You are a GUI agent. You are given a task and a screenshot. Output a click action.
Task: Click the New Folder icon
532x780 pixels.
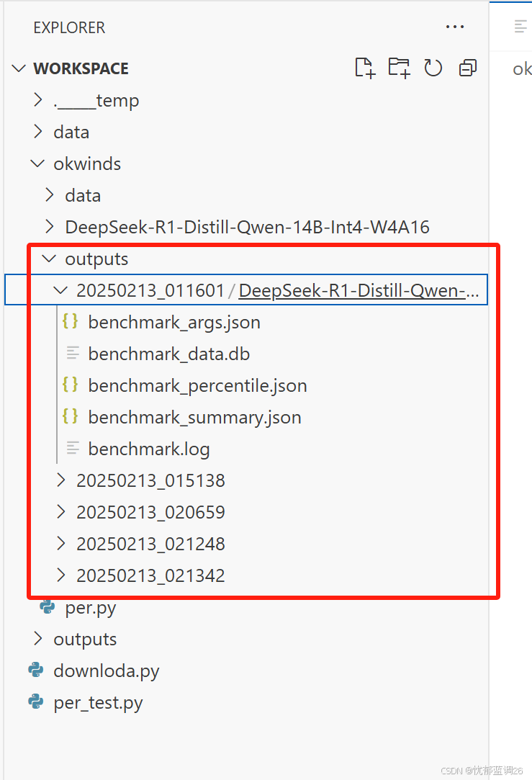click(399, 68)
